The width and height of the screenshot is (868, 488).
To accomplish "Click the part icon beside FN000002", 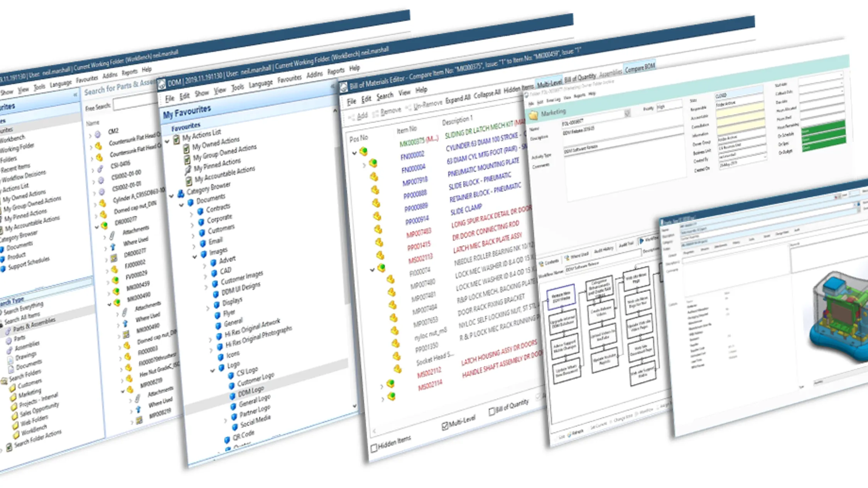I will (373, 163).
